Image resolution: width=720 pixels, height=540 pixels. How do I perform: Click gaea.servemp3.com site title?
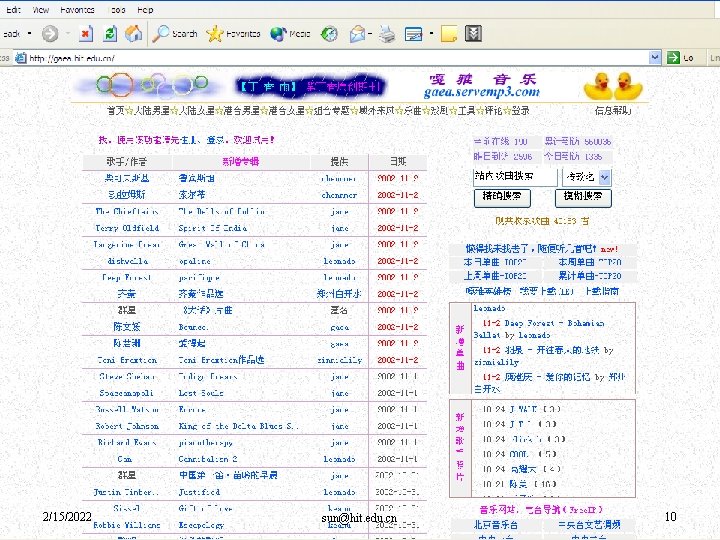[x=482, y=92]
